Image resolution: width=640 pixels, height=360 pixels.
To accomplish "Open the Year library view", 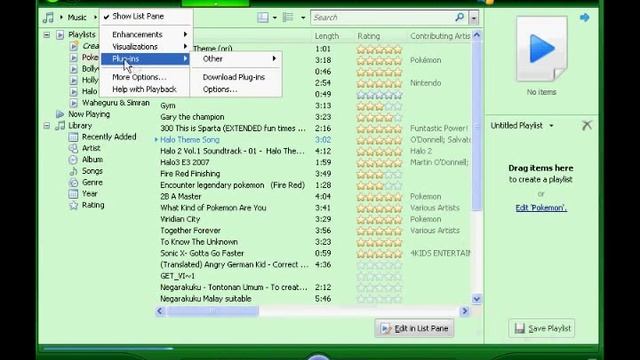I will [x=90, y=194].
